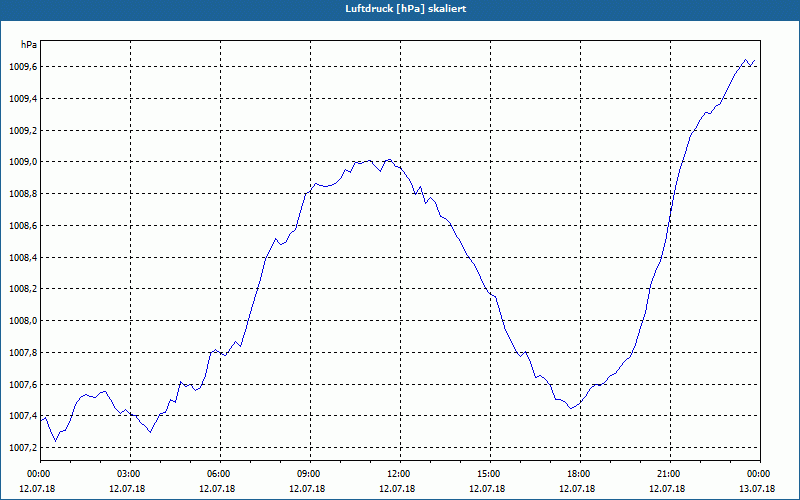
Task: Click the 21:00 time label
Action: click(670, 474)
